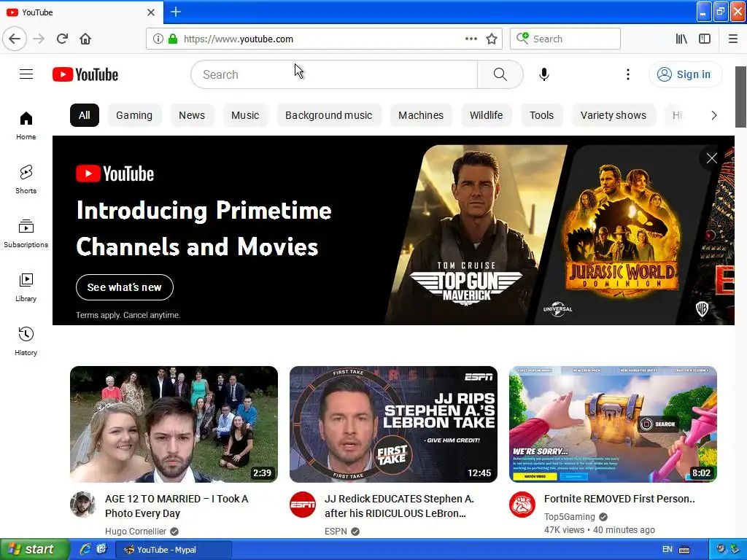Open the Top Gun Maverick poster
This screenshot has width=747, height=560.
pos(476,233)
